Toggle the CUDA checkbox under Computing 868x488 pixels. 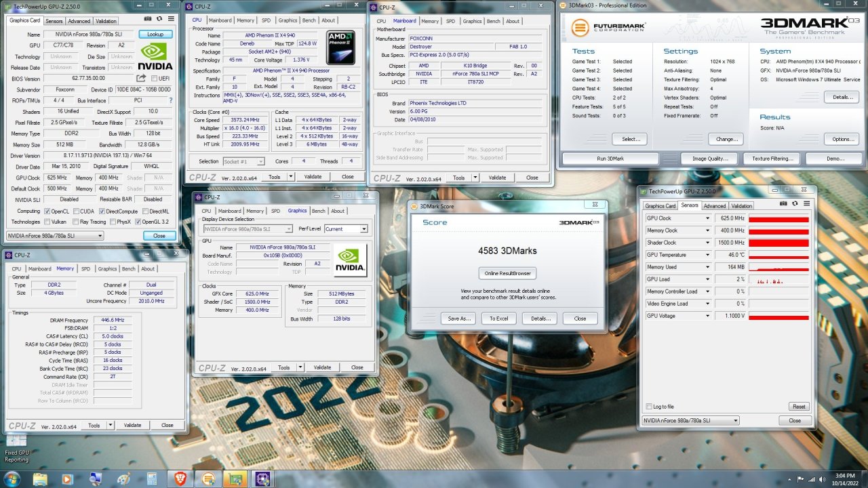[77, 211]
